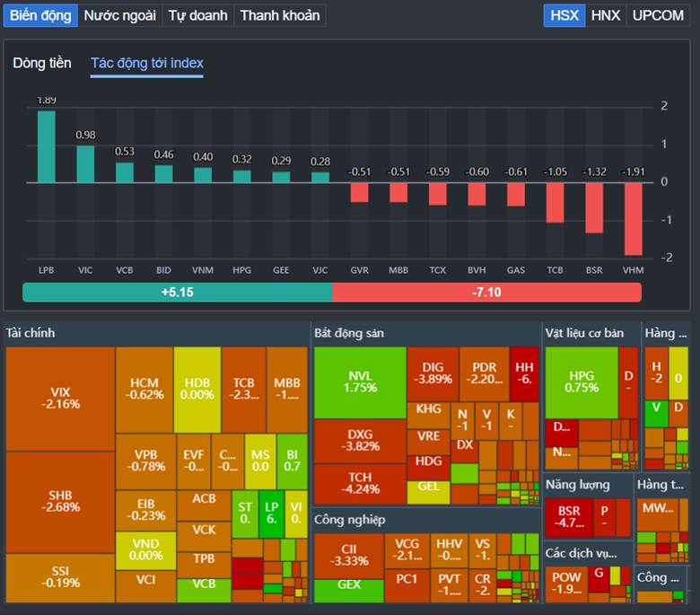
Task: Switch to the UPCOM exchange
Action: 658,15
